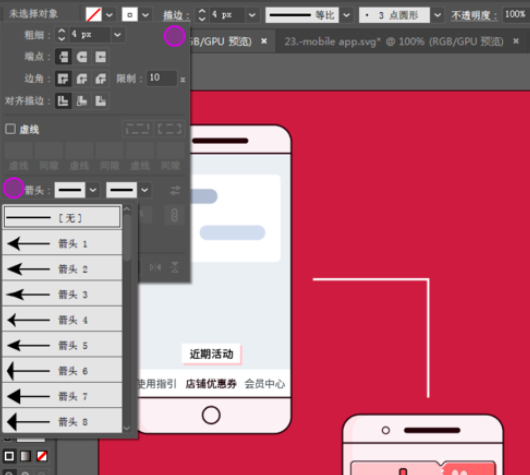Viewport: 530px width, 475px height.
Task: Enable the 虚线 dashed line checkbox
Action: click(x=10, y=129)
